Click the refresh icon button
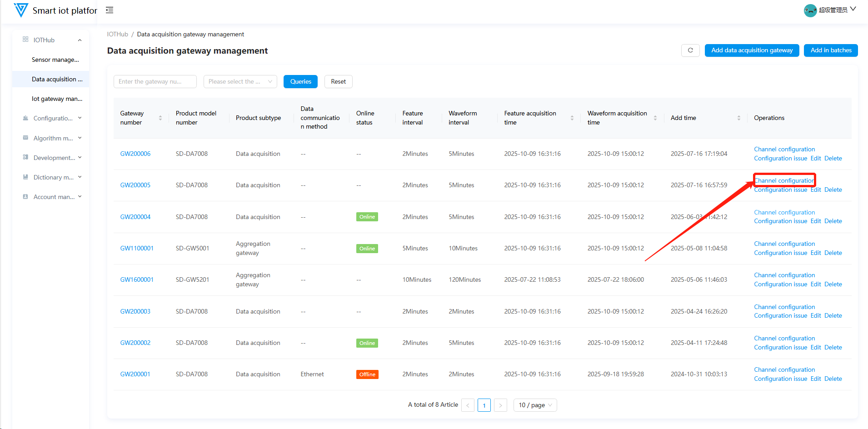 click(x=690, y=50)
